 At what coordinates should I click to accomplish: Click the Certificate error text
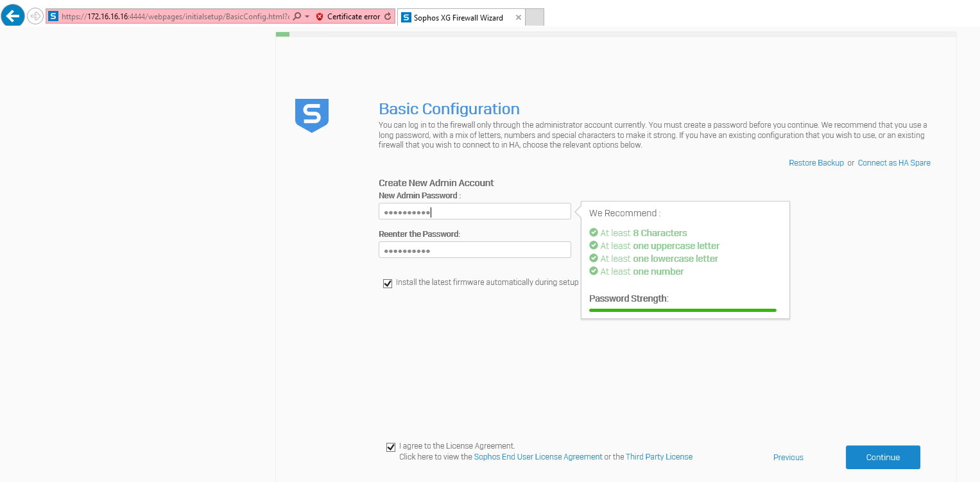tap(354, 17)
